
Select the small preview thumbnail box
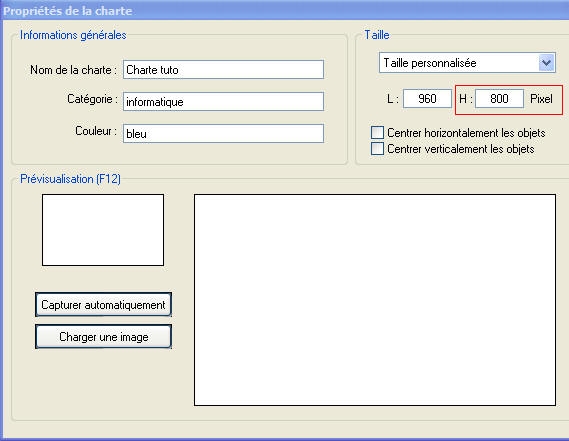(x=103, y=230)
